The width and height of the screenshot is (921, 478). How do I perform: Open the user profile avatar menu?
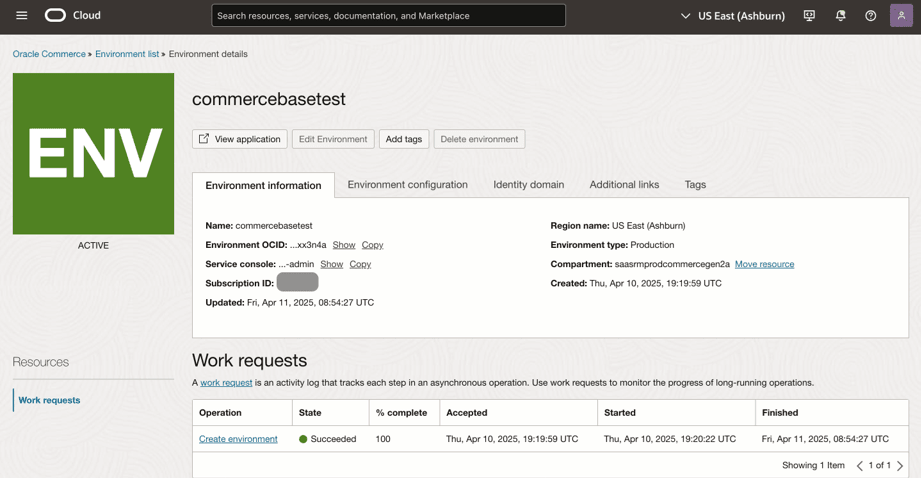pyautogui.click(x=901, y=16)
